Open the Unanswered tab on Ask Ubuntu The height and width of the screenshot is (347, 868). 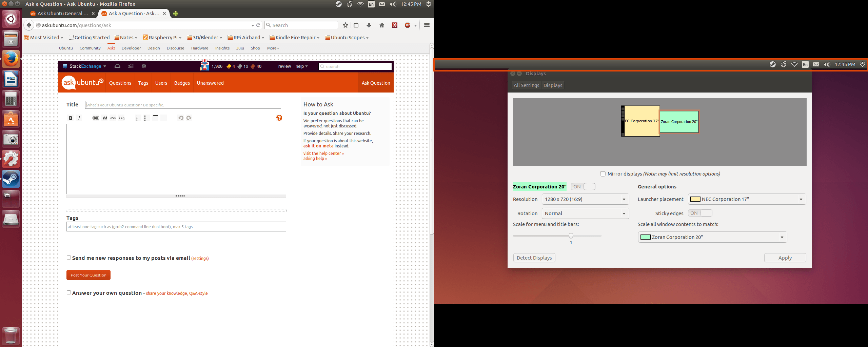(210, 83)
